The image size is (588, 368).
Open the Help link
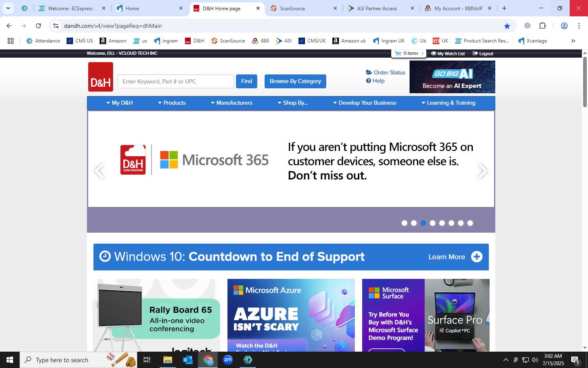[375, 81]
